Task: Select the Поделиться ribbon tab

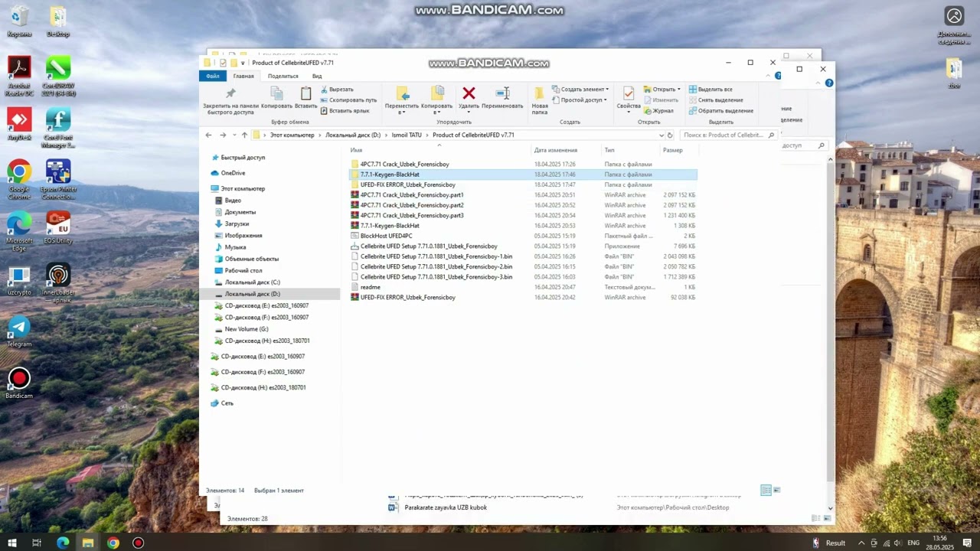Action: [283, 77]
